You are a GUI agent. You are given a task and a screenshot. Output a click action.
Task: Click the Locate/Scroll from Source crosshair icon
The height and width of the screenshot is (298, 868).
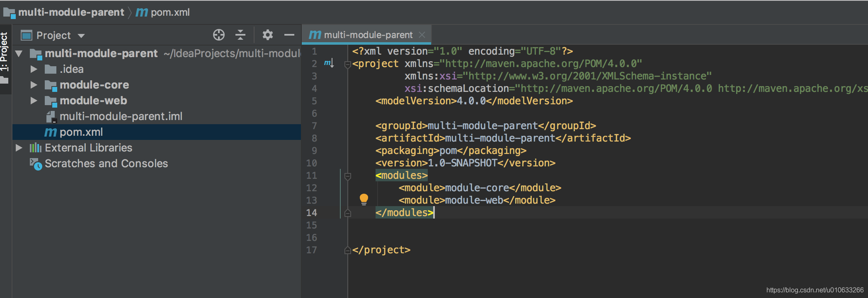tap(219, 35)
